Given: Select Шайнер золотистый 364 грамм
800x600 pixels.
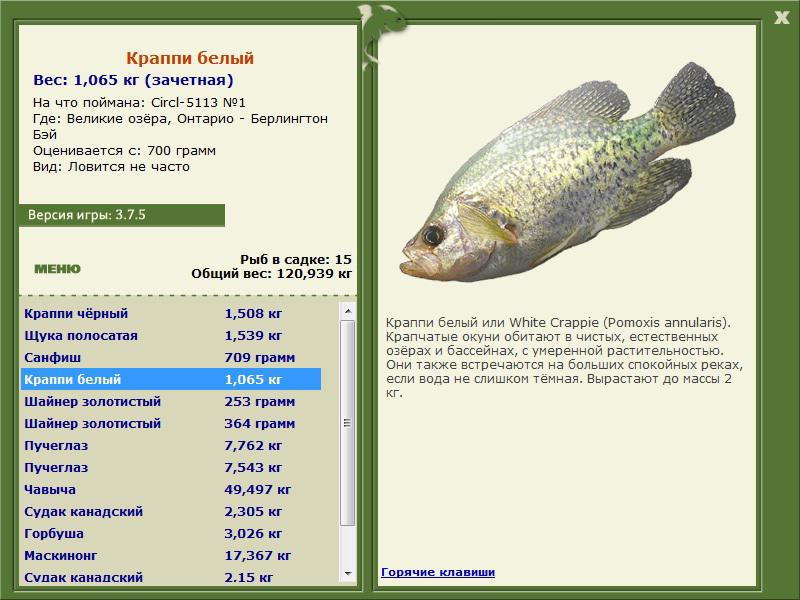Looking at the screenshot, I should pyautogui.click(x=171, y=423).
